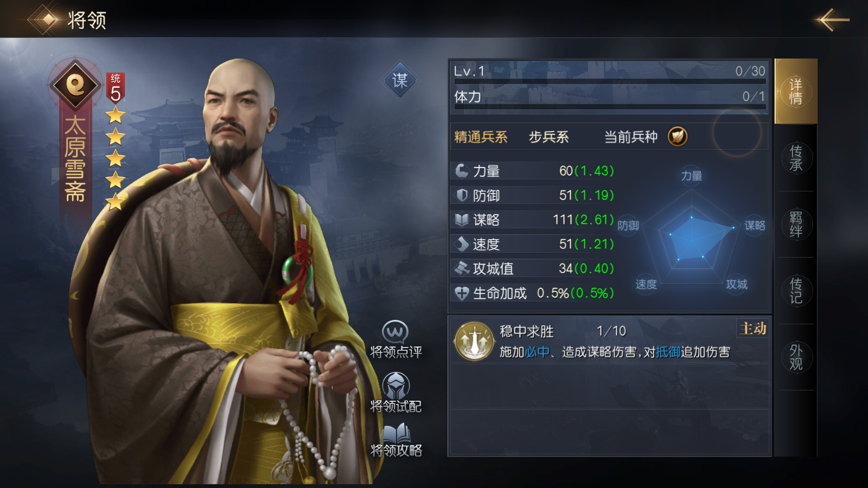The height and width of the screenshot is (488, 868).
Task: Tap the 统 5 command cost badge
Action: click(x=116, y=88)
